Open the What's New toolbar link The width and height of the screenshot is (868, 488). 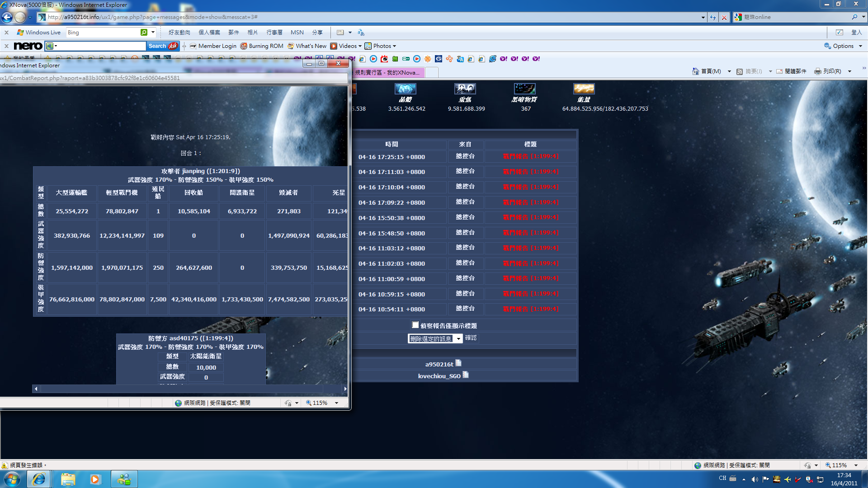pyautogui.click(x=307, y=46)
